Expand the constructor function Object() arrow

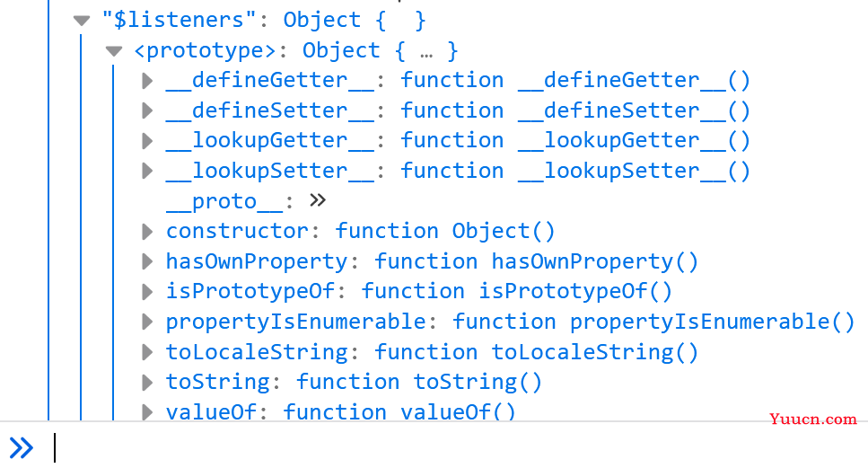[x=147, y=232]
